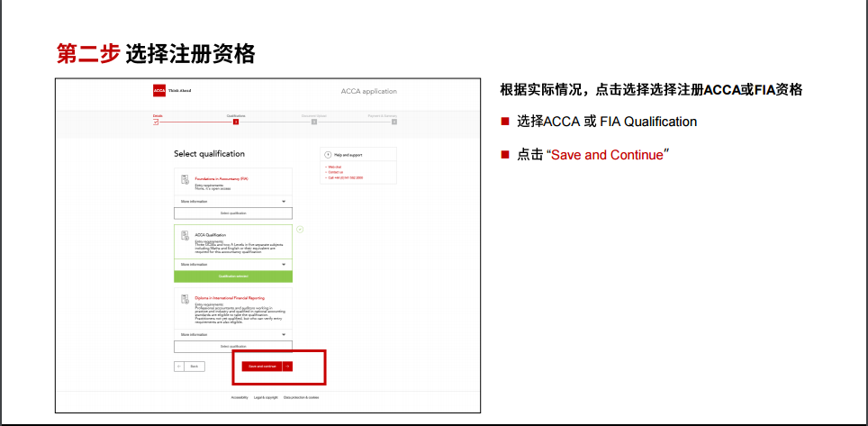
Task: Click the ACCA Qualification document icon
Action: [186, 235]
